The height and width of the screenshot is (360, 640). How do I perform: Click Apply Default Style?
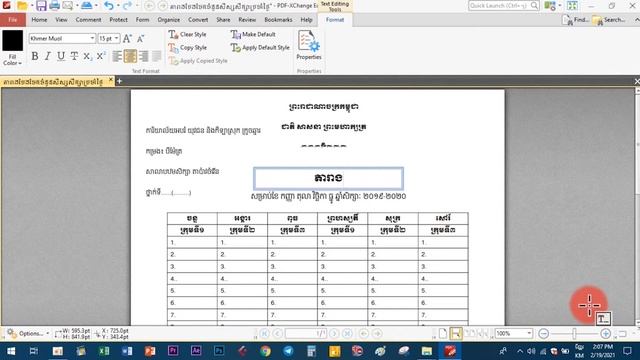point(260,48)
